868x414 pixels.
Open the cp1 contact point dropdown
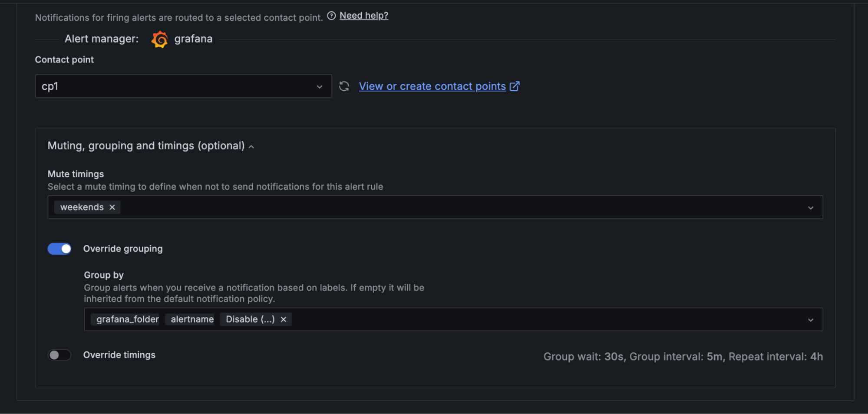click(x=183, y=86)
